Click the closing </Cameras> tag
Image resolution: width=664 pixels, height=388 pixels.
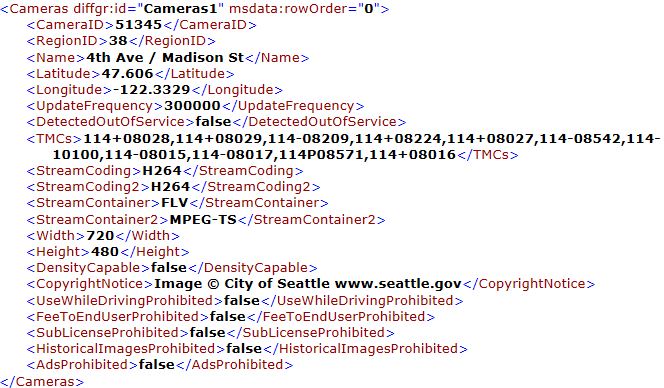point(42,381)
